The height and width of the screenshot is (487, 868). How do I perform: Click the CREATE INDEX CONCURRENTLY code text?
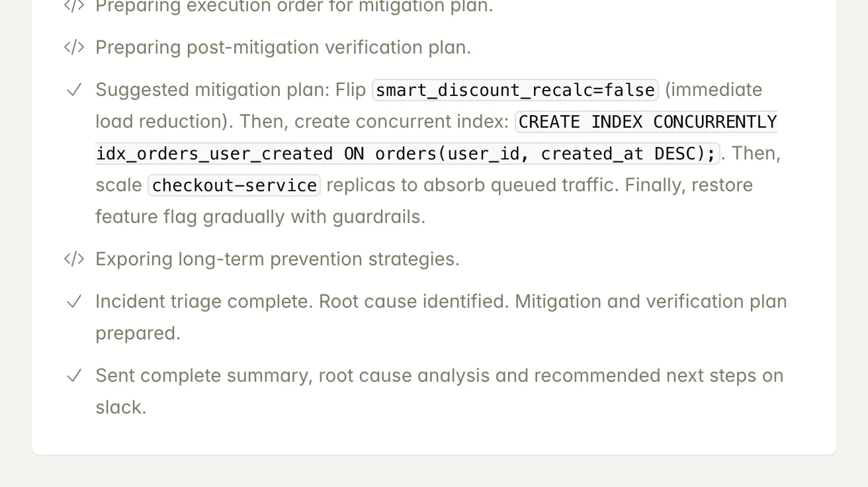pyautogui.click(x=647, y=122)
